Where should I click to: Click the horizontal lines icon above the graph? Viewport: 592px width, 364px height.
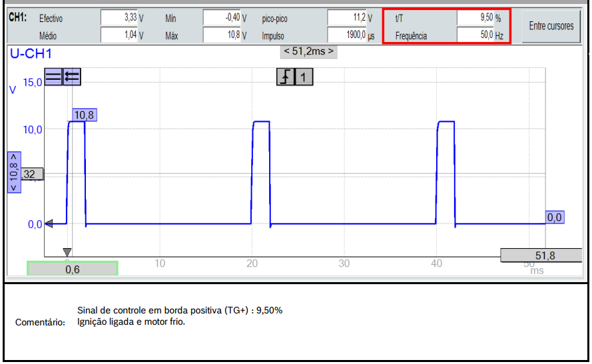click(x=53, y=77)
